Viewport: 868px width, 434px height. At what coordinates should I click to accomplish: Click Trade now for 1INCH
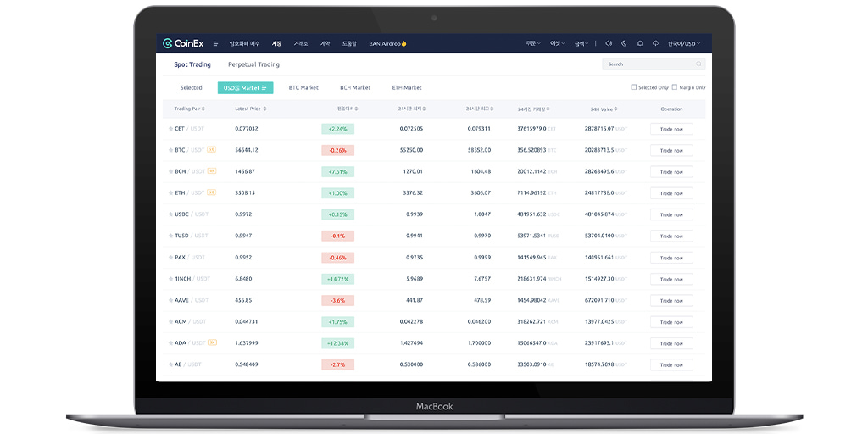671,279
